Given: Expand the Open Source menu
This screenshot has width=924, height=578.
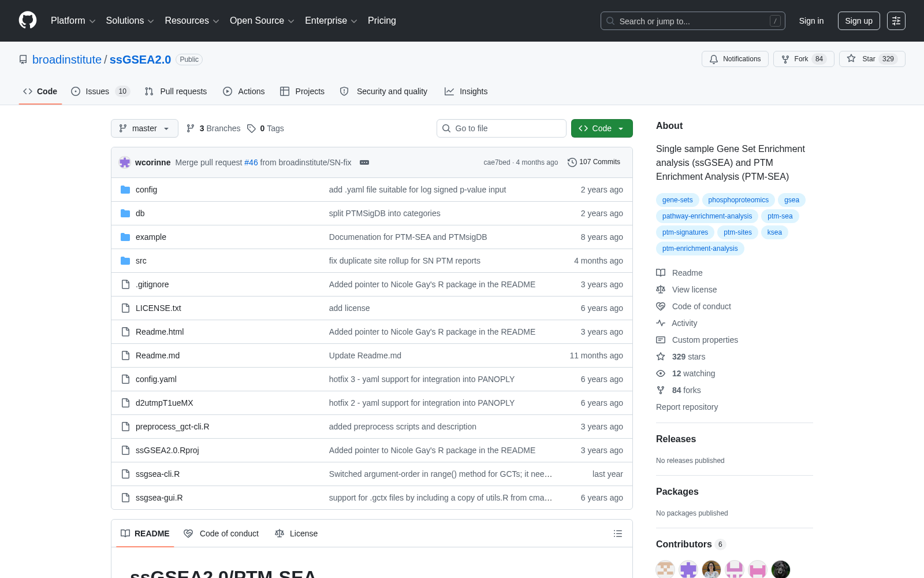Looking at the screenshot, I should click(262, 21).
